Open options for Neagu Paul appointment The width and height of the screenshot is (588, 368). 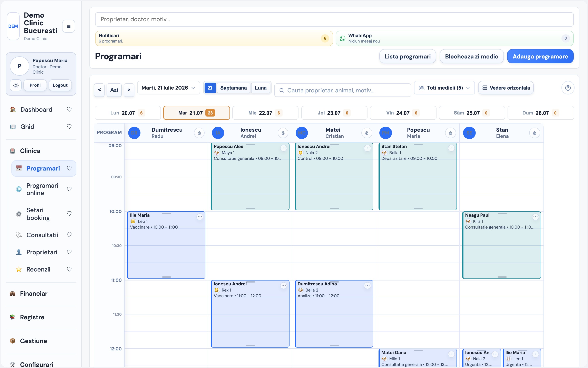(x=535, y=217)
